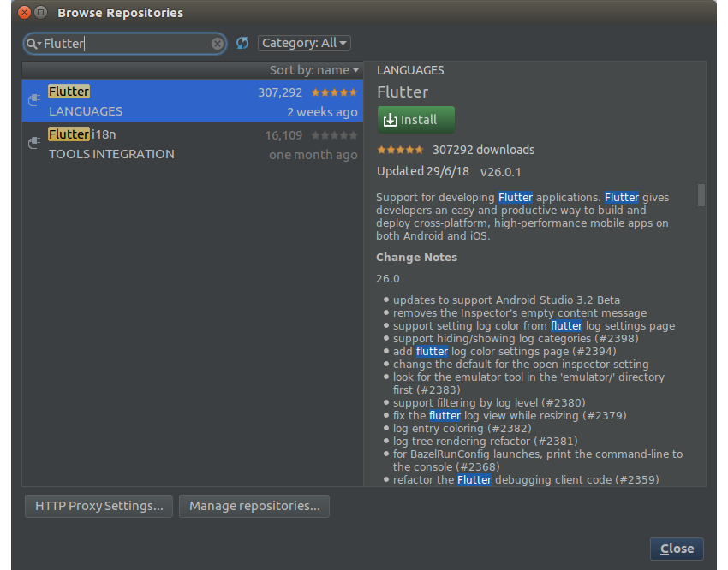Click the version v26.0.1 text
This screenshot has width=728, height=570.
pos(500,172)
